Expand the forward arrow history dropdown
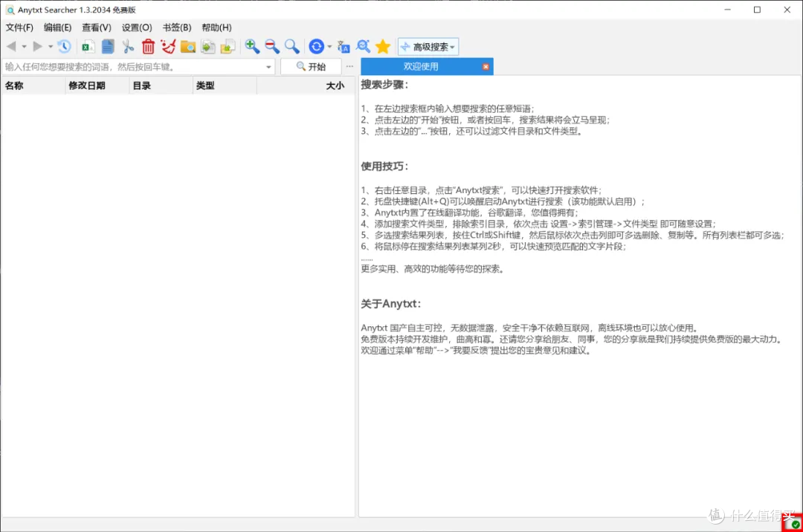Image resolution: width=803 pixels, height=532 pixels. tap(51, 47)
